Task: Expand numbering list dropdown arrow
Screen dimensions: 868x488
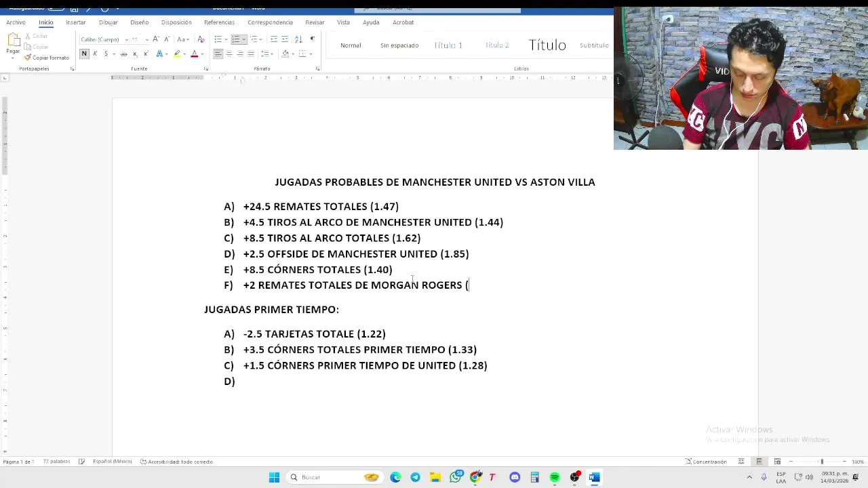Action: click(244, 39)
